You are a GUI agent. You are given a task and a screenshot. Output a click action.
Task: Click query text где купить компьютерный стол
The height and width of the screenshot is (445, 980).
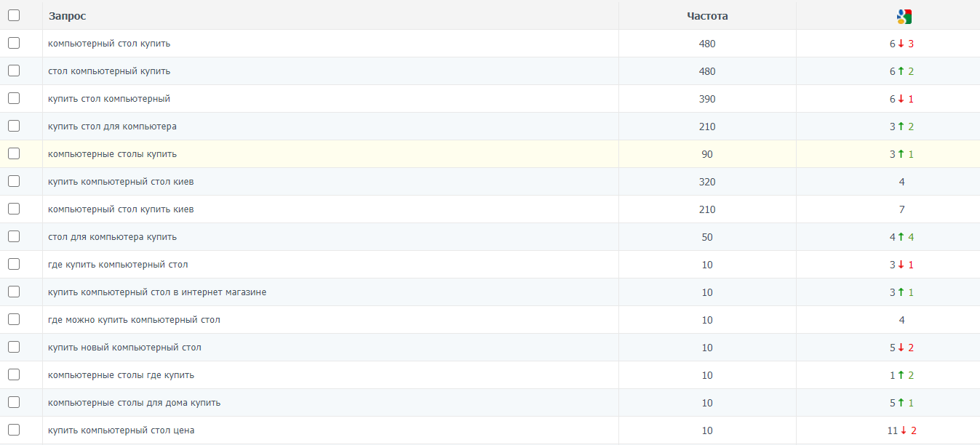click(x=118, y=265)
